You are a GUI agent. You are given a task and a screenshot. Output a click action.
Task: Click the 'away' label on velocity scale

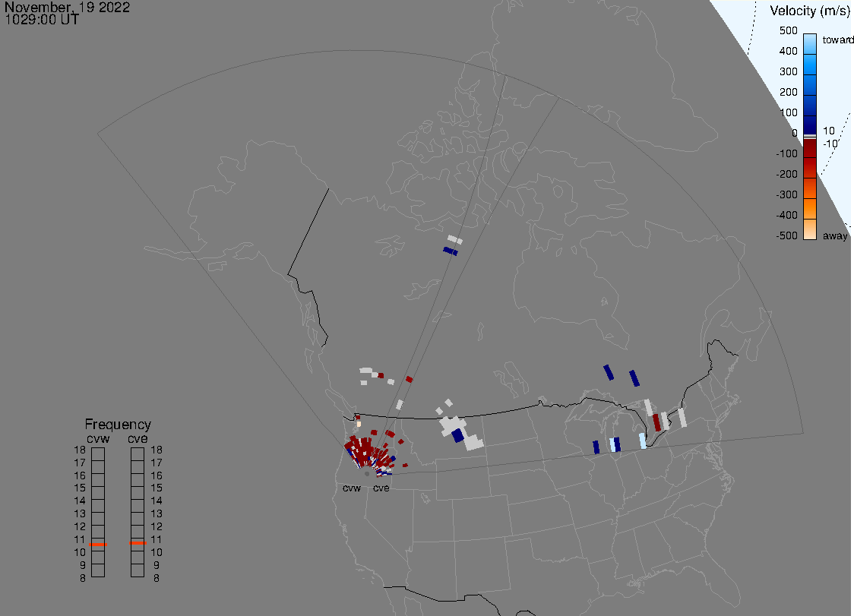pos(835,235)
